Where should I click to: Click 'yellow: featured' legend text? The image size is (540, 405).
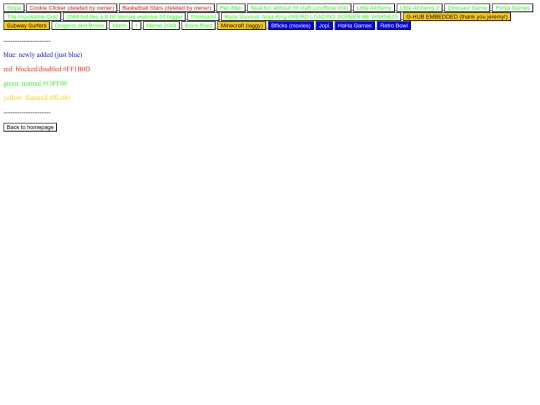coord(37,98)
